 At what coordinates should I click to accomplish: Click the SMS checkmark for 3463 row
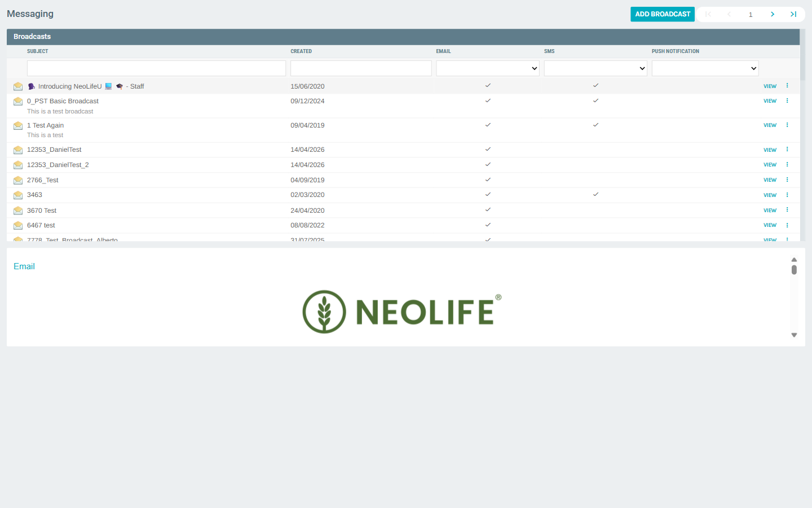click(x=595, y=194)
